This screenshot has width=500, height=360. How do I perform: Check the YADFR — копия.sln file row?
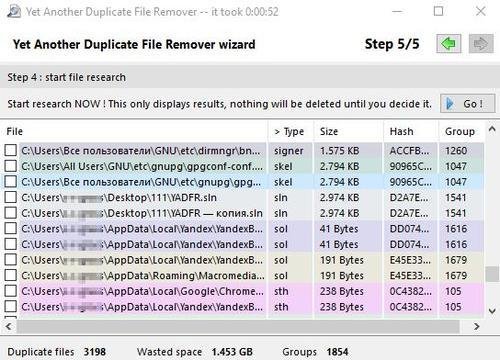11,213
